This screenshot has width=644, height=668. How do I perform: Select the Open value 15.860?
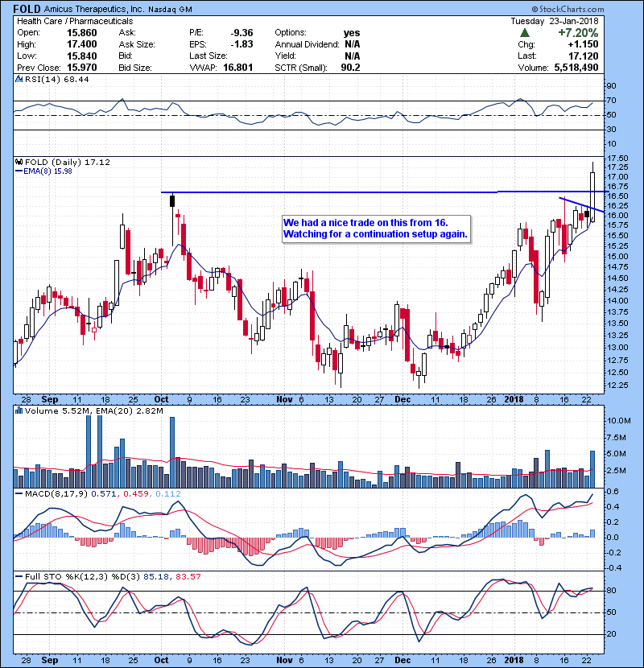pos(82,33)
